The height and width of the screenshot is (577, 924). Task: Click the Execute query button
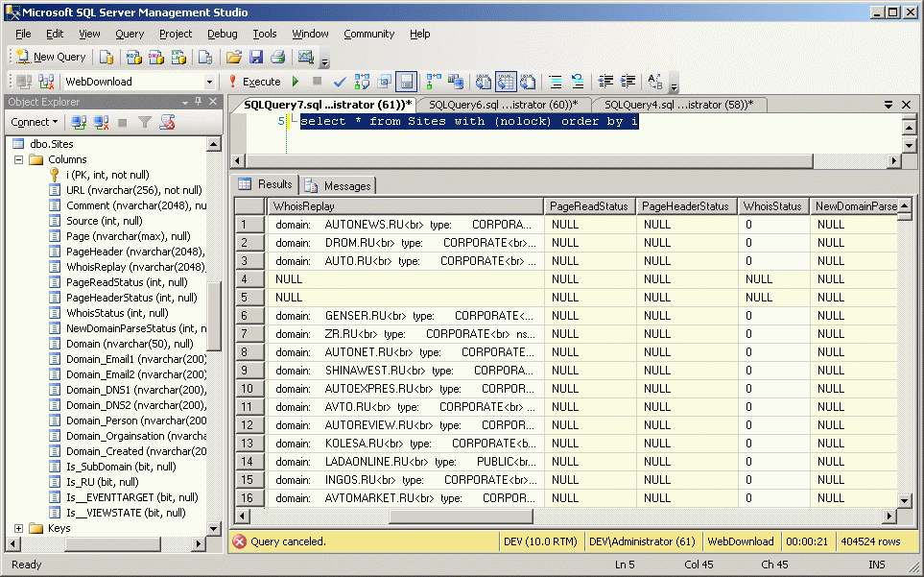(x=254, y=82)
